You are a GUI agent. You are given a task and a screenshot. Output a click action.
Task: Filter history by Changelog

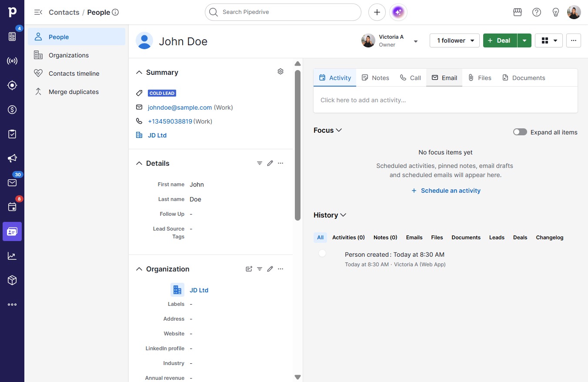[550, 238]
